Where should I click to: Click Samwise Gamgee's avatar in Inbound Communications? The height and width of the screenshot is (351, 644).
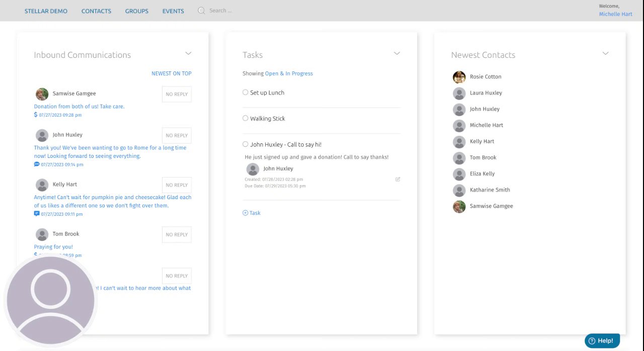[42, 94]
